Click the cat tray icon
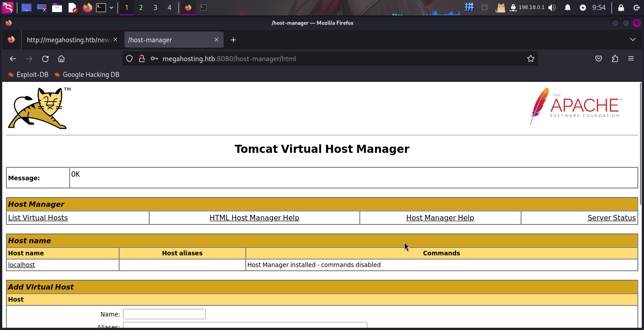Viewport: 644px width, 330px height. coord(500,8)
